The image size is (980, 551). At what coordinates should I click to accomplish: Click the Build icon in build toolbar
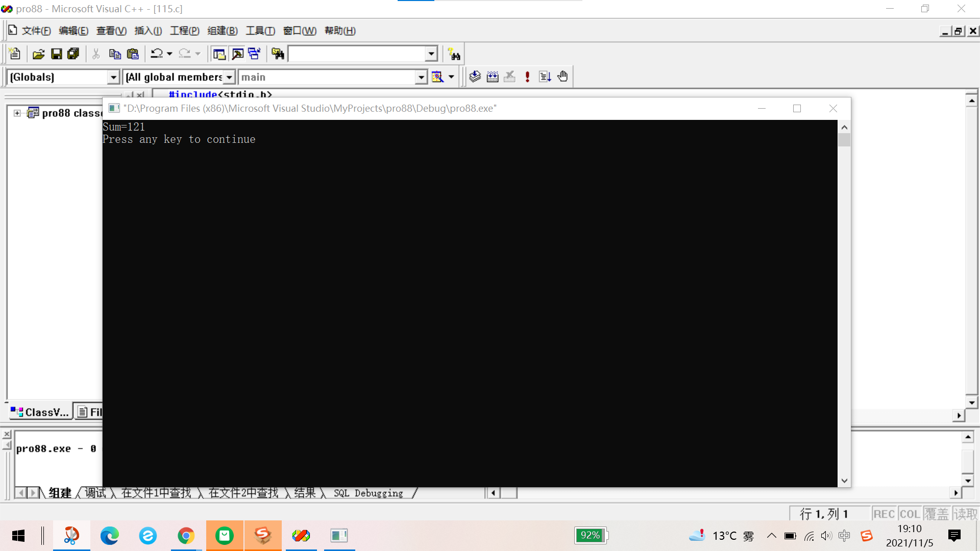click(492, 77)
